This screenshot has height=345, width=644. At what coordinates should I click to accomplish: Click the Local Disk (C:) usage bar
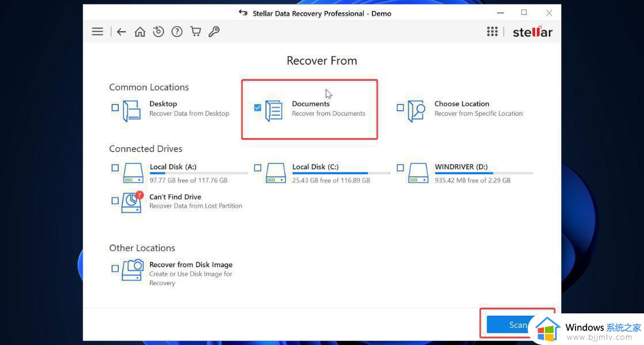tap(341, 173)
